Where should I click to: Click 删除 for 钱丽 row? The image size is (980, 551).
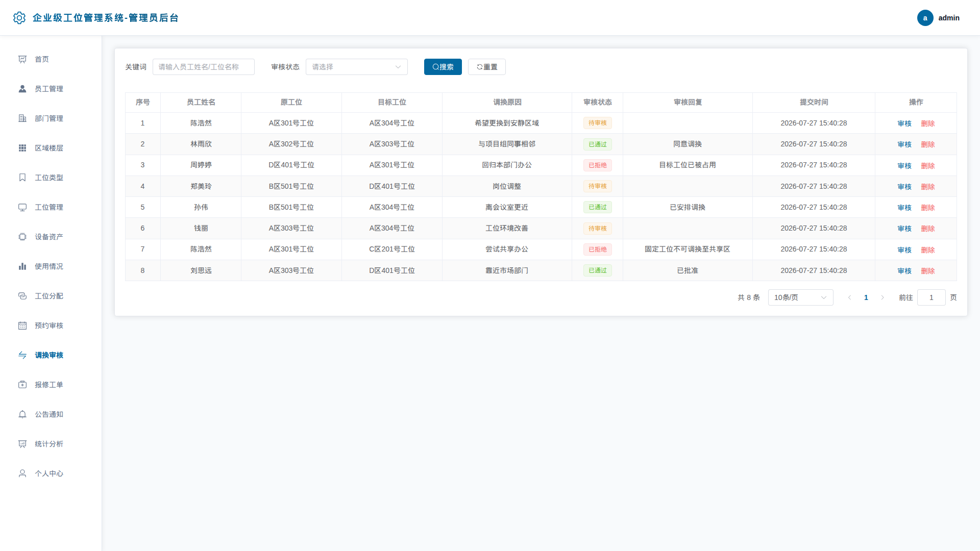click(927, 229)
